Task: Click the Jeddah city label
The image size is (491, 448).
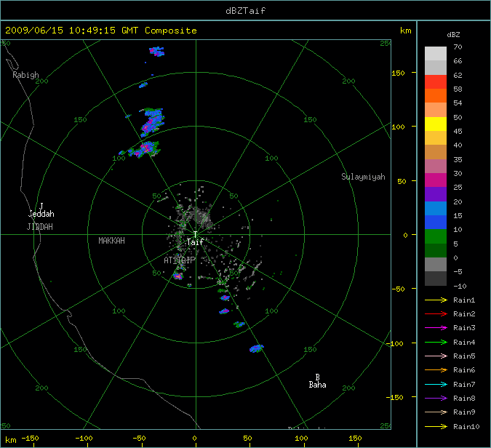Action: [41, 214]
